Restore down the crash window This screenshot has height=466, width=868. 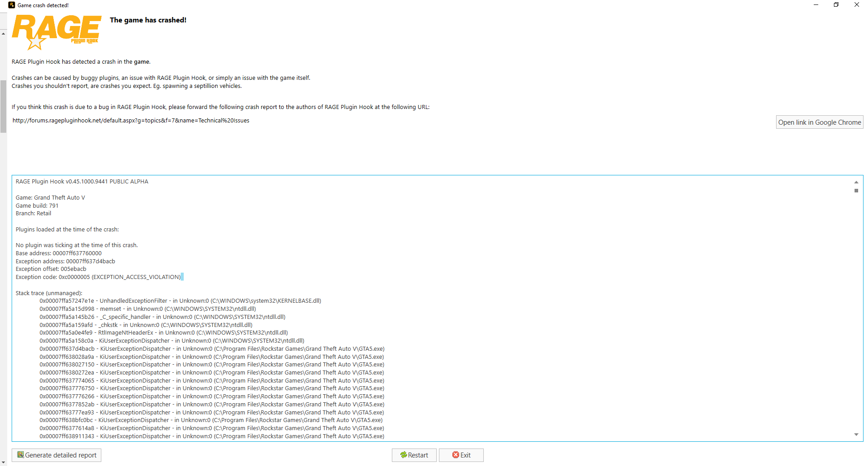point(836,5)
